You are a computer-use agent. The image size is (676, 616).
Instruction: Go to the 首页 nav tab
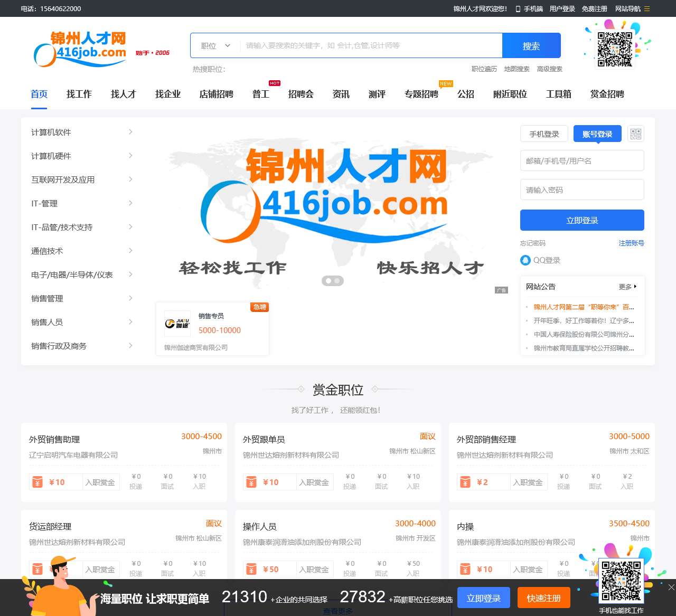coord(39,94)
